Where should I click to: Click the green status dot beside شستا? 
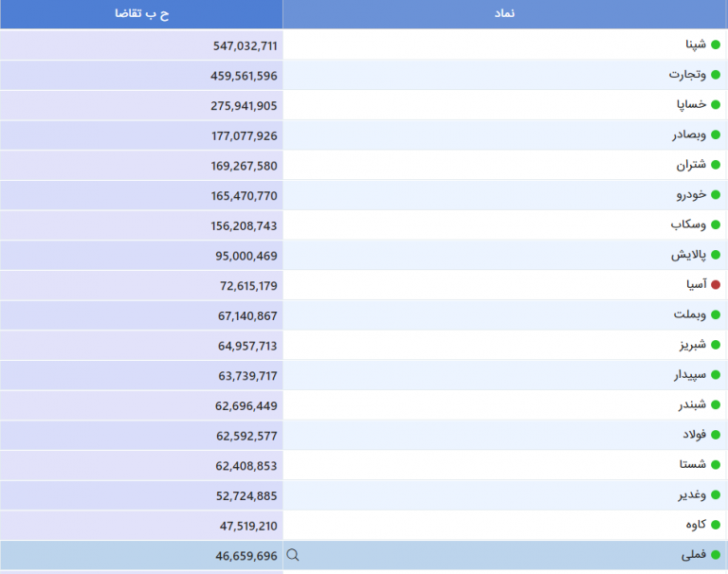click(x=716, y=465)
